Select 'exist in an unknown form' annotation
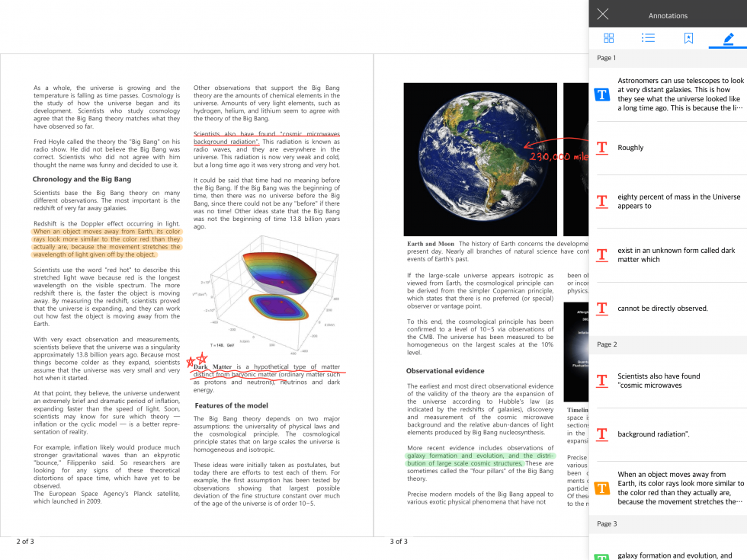This screenshot has width=747, height=560. [668, 254]
